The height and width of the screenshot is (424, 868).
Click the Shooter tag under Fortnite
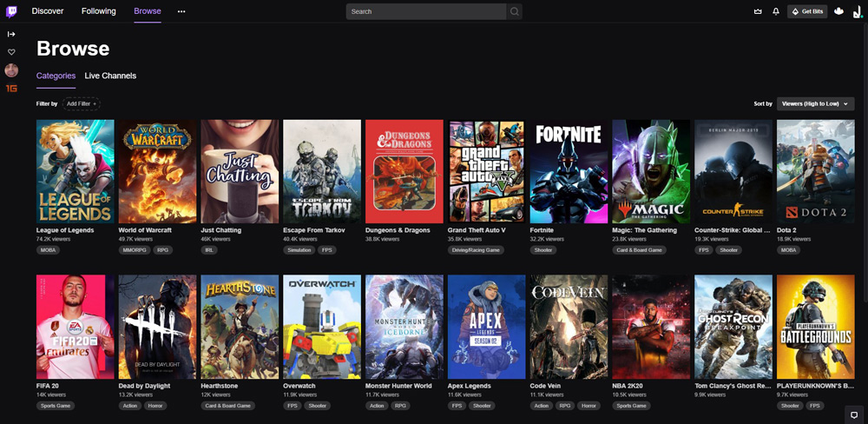coord(543,250)
